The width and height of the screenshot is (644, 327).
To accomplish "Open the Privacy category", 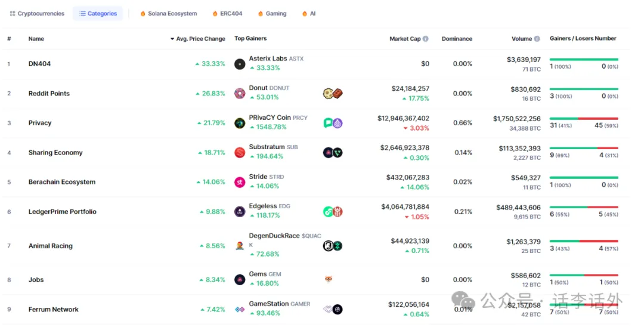I will (x=40, y=123).
